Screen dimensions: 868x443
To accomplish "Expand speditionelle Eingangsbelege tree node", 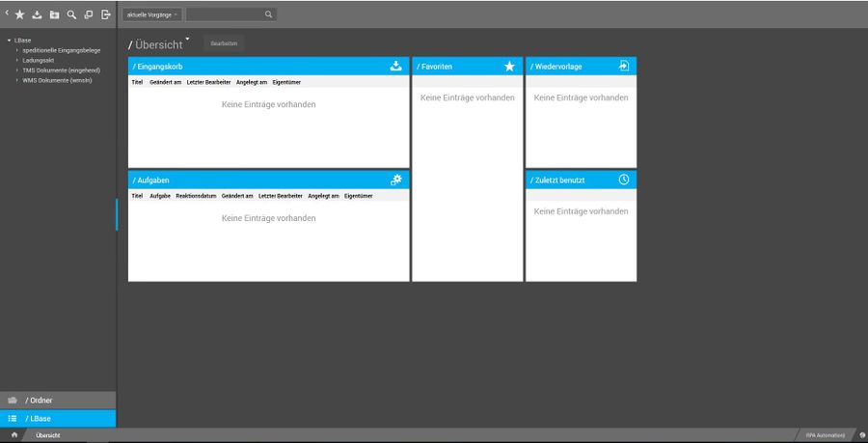I will pos(17,50).
